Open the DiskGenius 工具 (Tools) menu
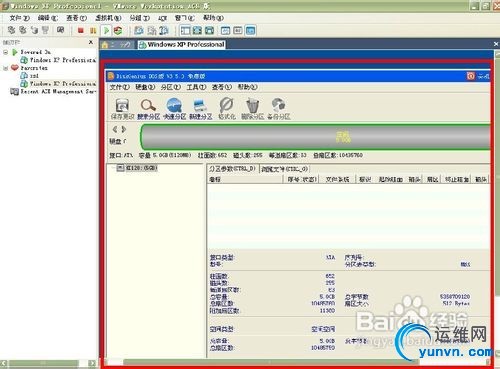 pyautogui.click(x=196, y=87)
